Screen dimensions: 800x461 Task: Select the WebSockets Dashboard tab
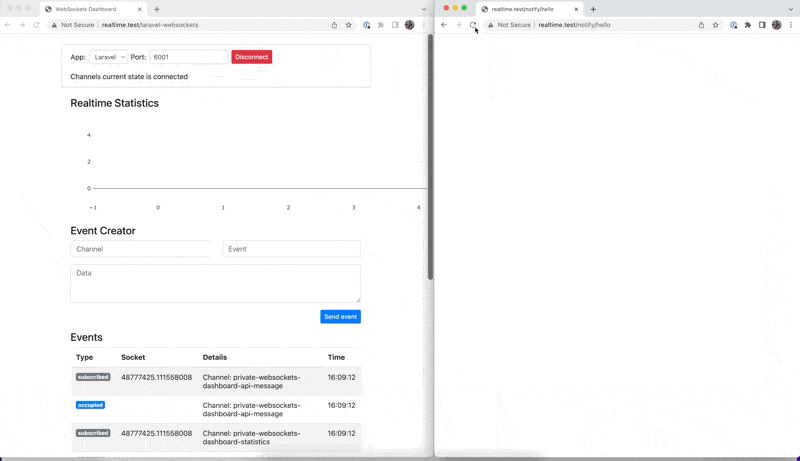92,9
